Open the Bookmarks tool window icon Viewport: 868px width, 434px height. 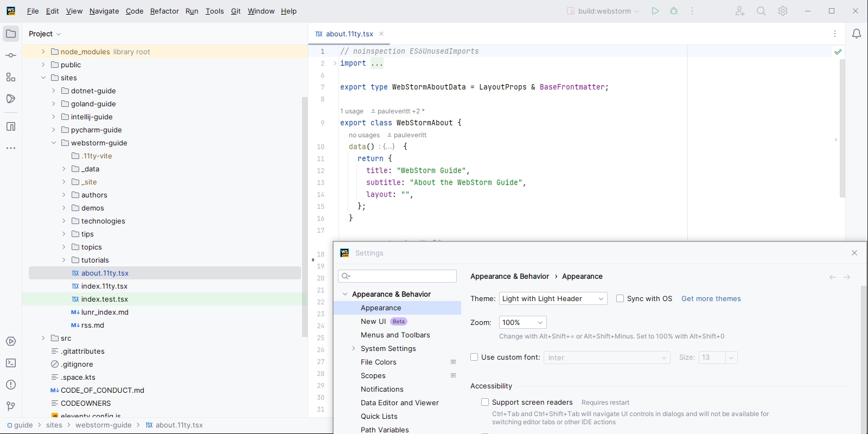point(11,126)
